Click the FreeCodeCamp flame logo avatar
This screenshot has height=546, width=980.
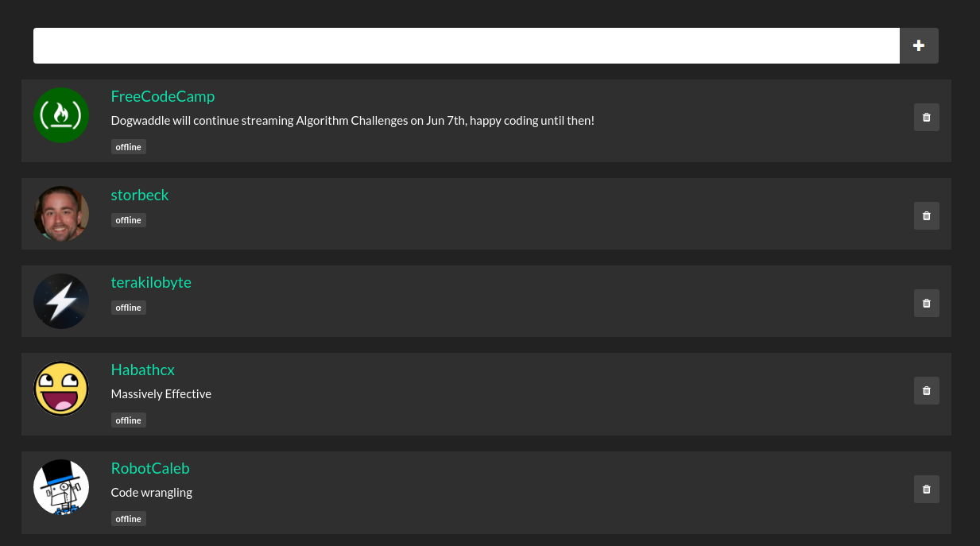point(61,115)
